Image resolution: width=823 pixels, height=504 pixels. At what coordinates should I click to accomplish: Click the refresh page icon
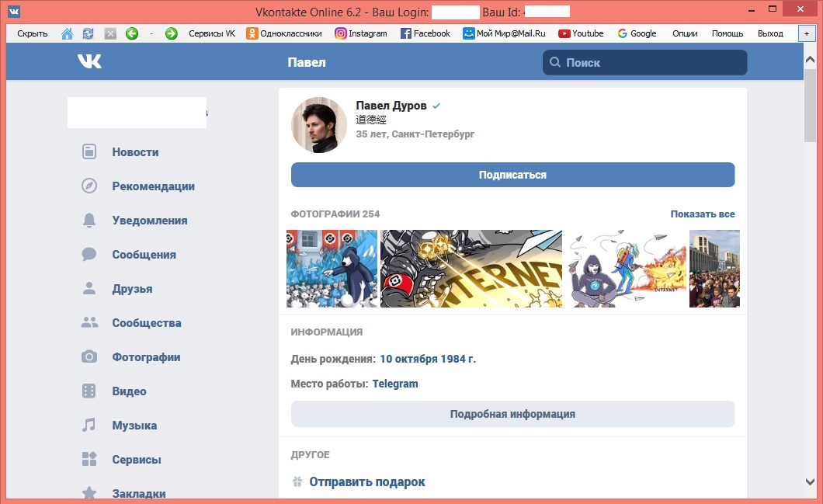coord(89,33)
